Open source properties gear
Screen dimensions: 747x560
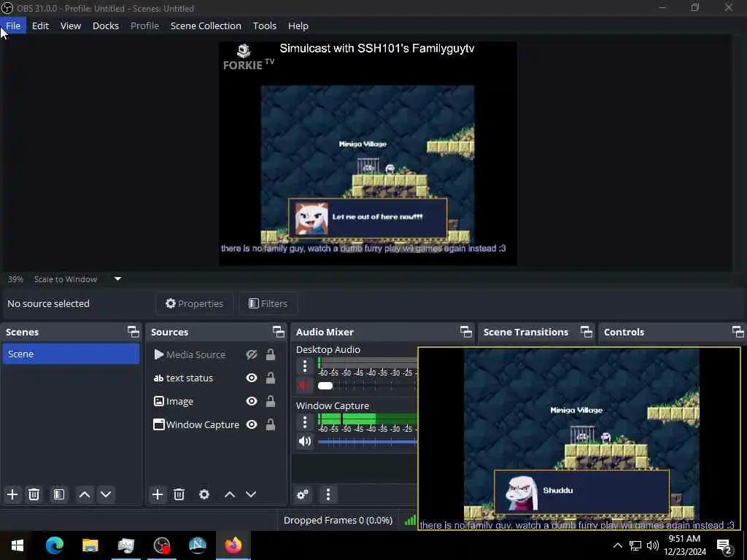coord(204,494)
